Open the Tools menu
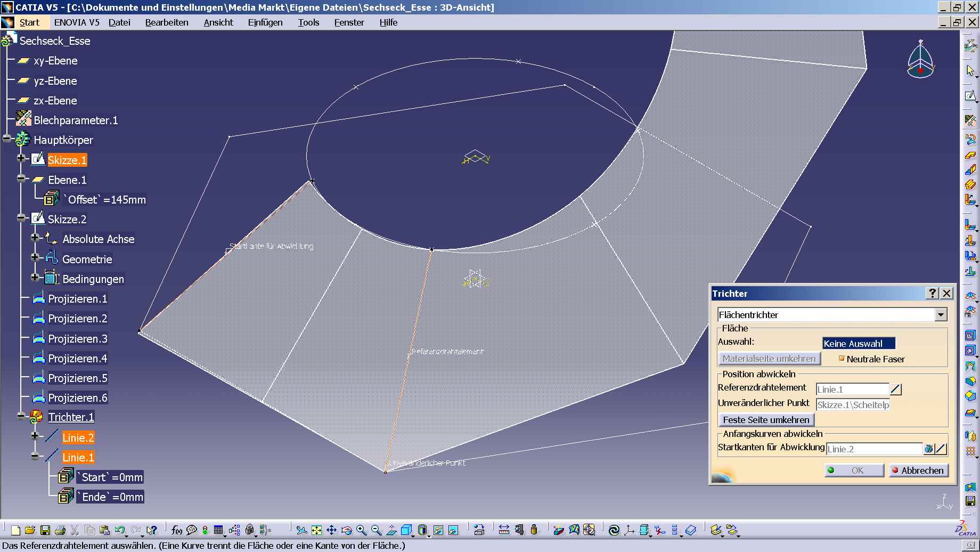 click(308, 22)
